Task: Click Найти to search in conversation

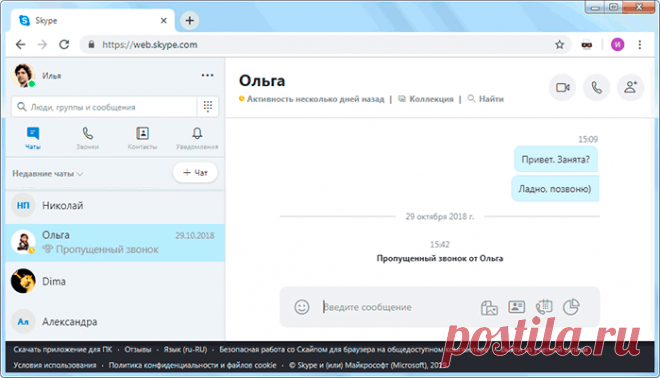Action: [x=486, y=99]
